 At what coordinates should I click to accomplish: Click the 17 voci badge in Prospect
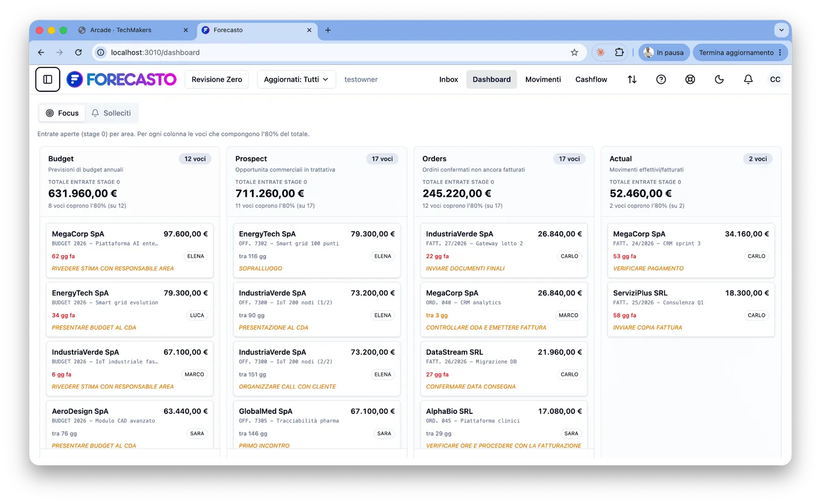[382, 159]
